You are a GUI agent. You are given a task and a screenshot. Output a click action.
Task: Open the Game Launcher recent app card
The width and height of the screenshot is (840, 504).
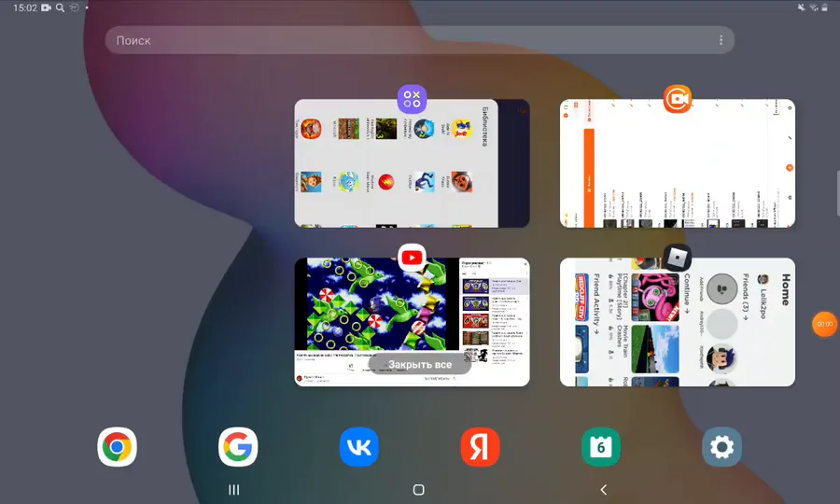pos(412,163)
